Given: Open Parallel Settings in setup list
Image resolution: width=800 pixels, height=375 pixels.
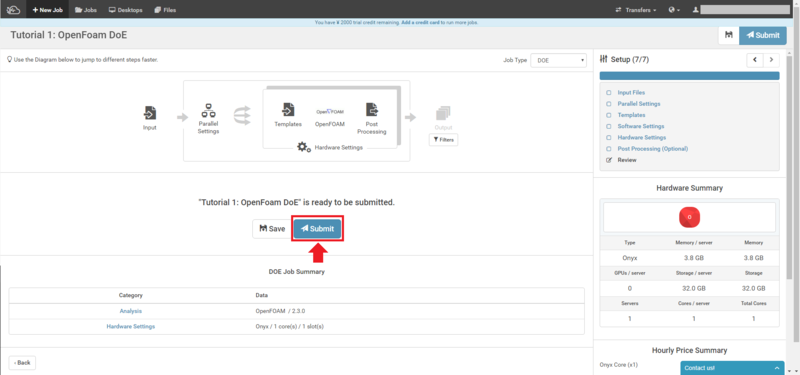Looking at the screenshot, I should pos(639,104).
